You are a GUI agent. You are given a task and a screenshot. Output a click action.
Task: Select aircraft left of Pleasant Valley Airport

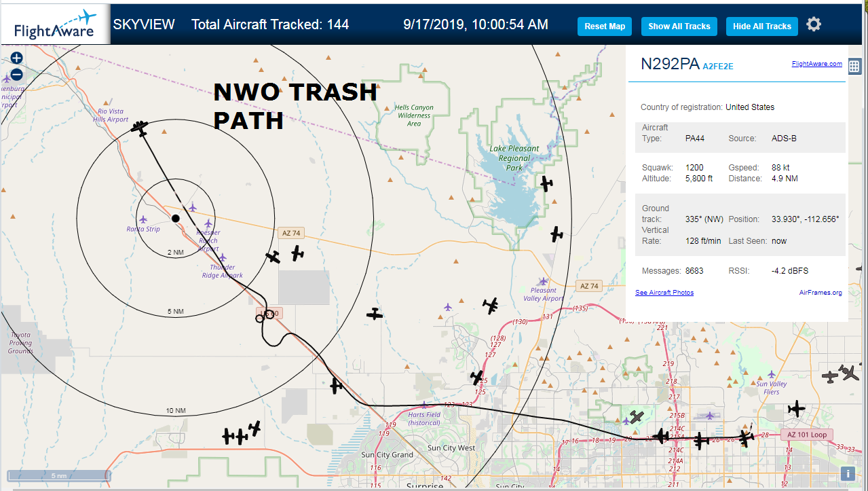point(491,306)
